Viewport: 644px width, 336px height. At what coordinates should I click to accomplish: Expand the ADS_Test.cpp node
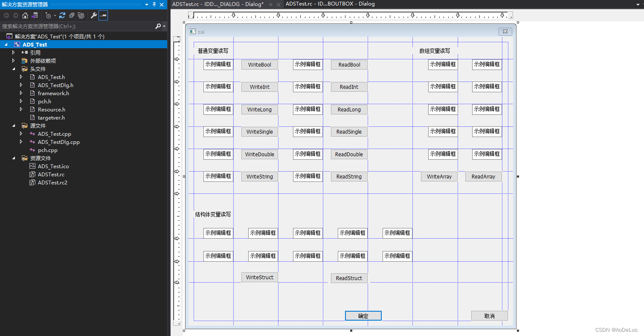21,134
